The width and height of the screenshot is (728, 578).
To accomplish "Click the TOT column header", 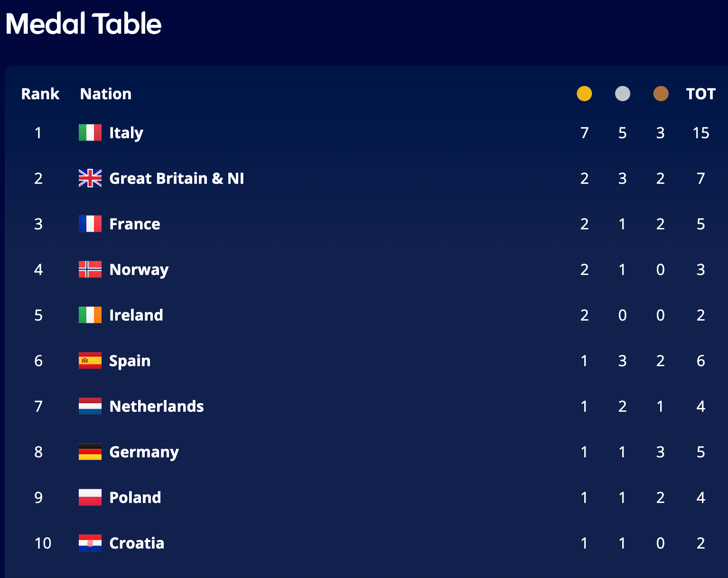I will click(700, 94).
